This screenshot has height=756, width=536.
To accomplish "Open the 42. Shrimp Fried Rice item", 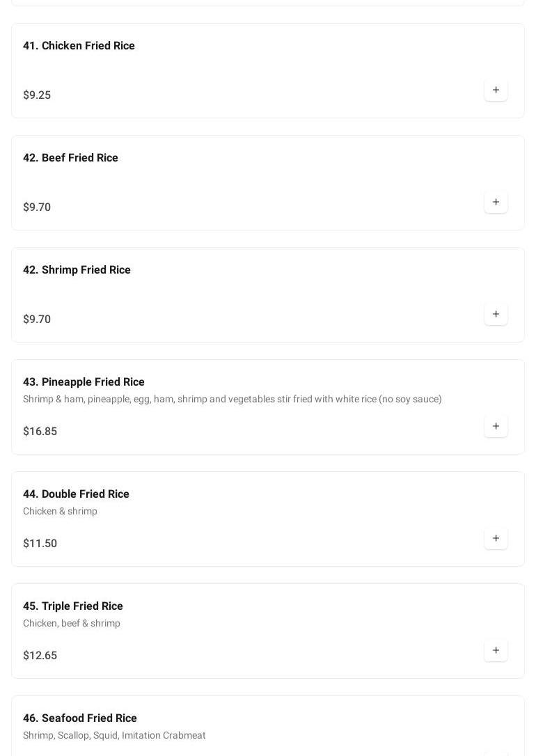I will point(77,270).
